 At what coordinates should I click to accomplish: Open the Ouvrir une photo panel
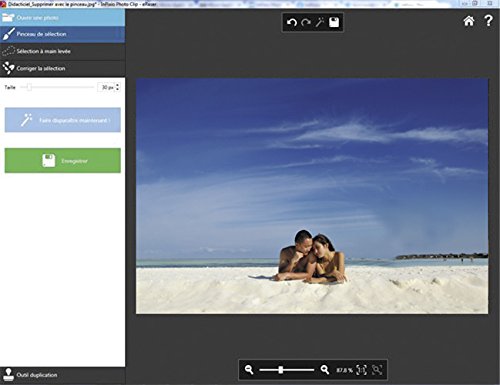63,18
